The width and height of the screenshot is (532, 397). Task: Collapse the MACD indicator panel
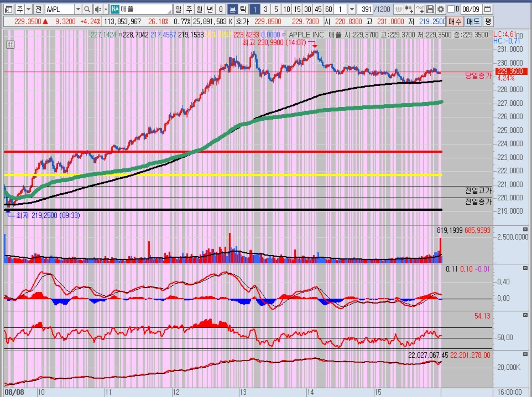click(x=525, y=268)
